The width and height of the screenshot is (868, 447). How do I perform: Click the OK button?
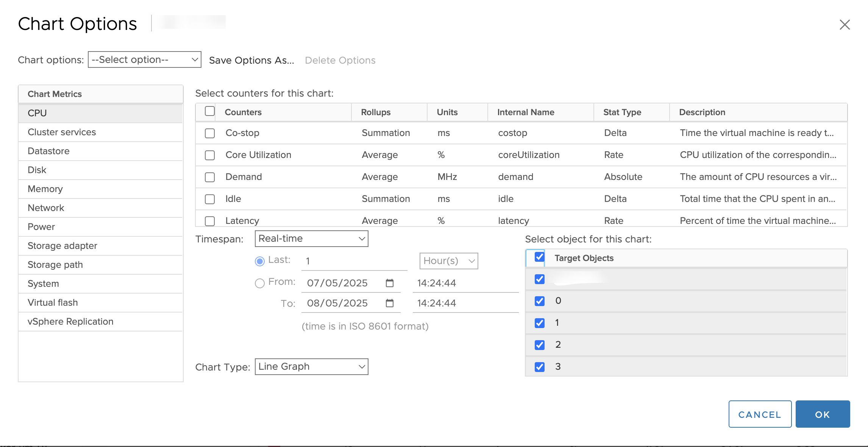click(x=823, y=414)
